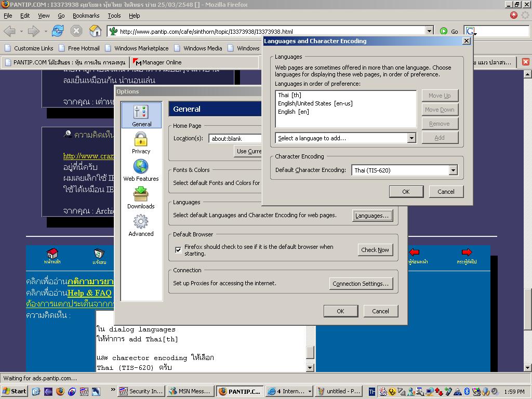Click the Back arrow in Firefox toolbar
Screen dimensions: 532x399
click(x=9, y=31)
